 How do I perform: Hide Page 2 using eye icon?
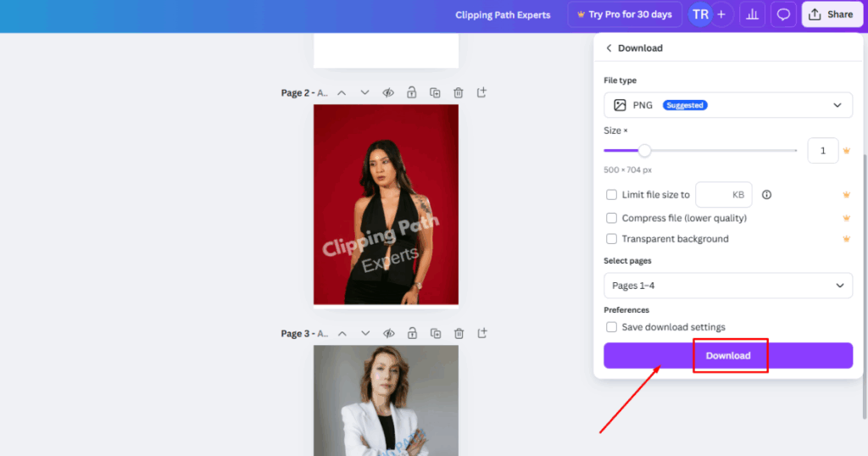tap(388, 93)
